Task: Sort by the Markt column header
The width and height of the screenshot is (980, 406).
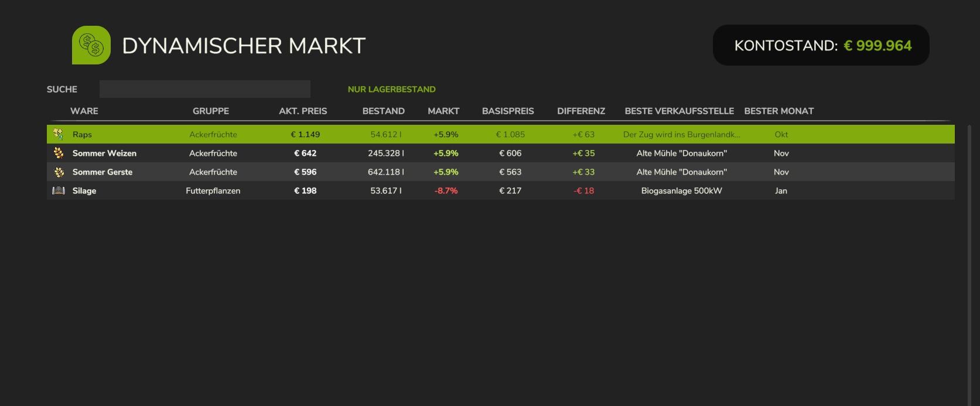Action: coord(443,111)
